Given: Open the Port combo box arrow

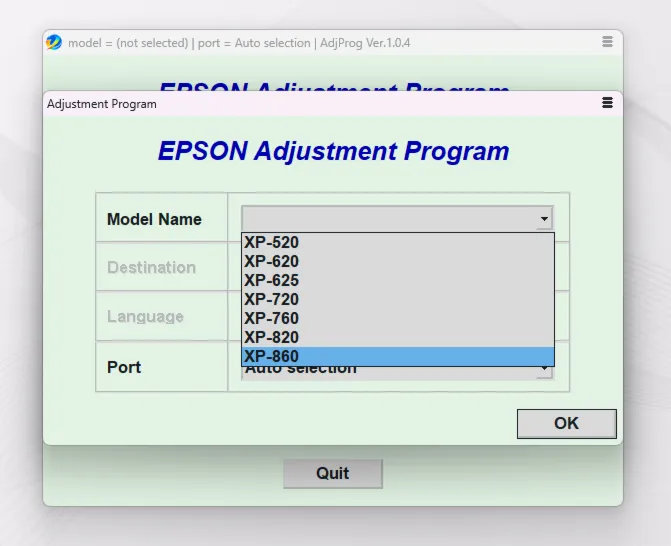Looking at the screenshot, I should click(x=544, y=371).
